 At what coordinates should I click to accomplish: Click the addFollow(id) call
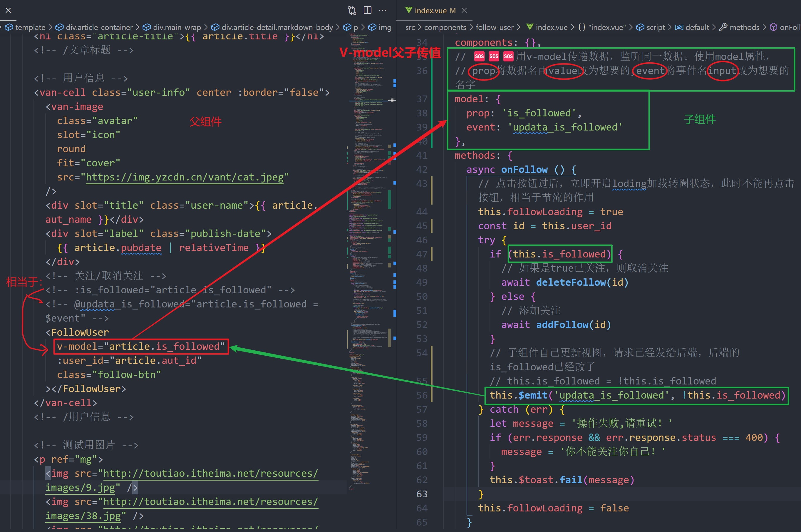(573, 325)
